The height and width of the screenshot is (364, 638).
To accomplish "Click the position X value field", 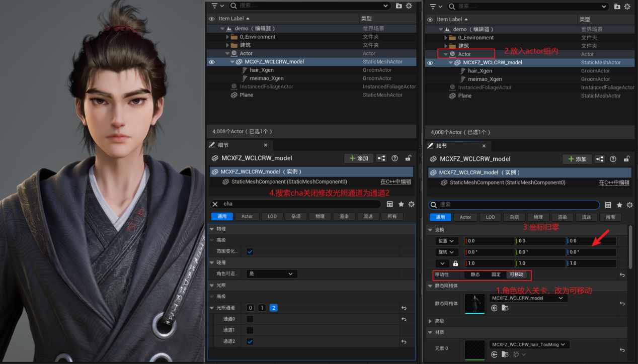I will (490, 241).
